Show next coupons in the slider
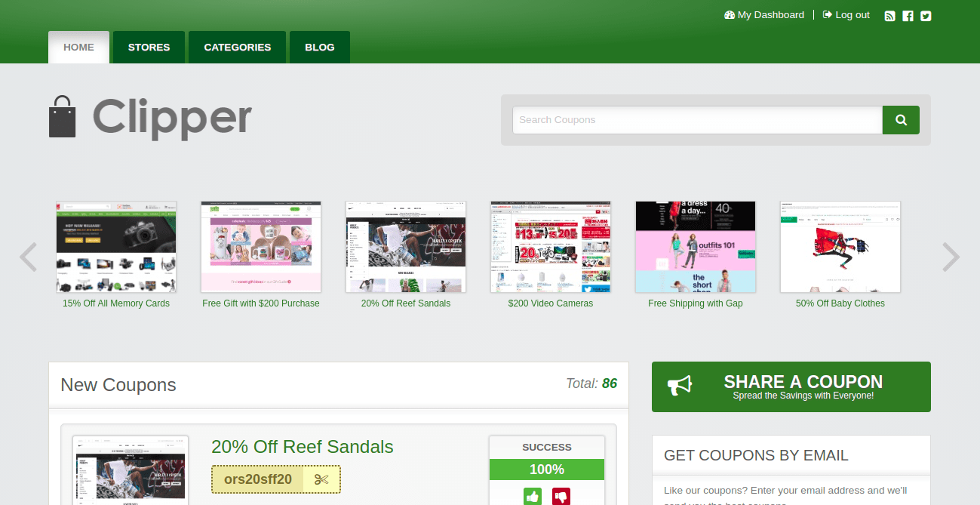980x505 pixels. (951, 257)
